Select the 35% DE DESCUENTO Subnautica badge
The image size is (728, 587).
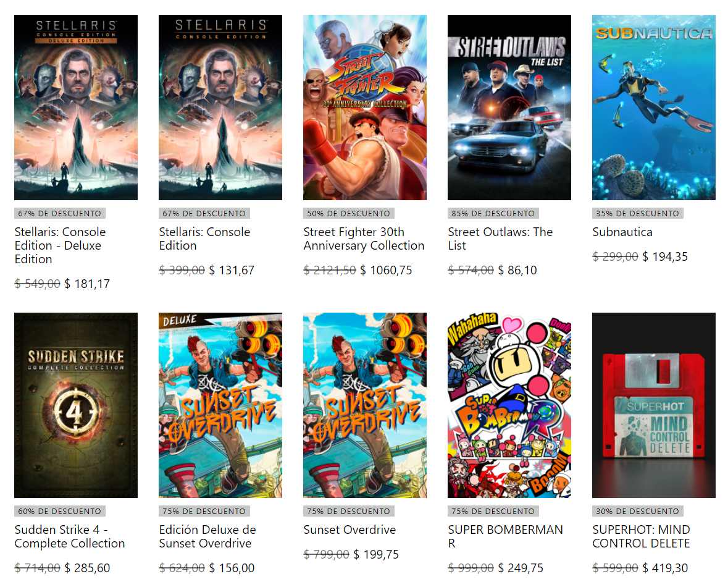[637, 213]
